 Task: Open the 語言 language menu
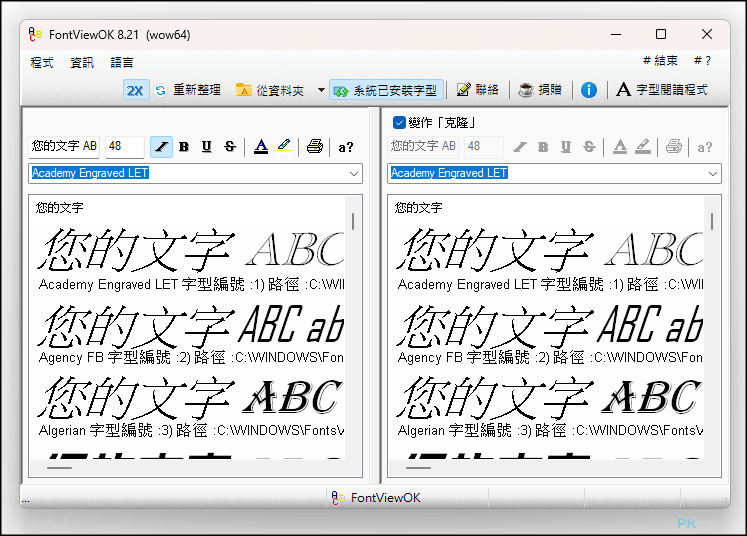point(122,62)
